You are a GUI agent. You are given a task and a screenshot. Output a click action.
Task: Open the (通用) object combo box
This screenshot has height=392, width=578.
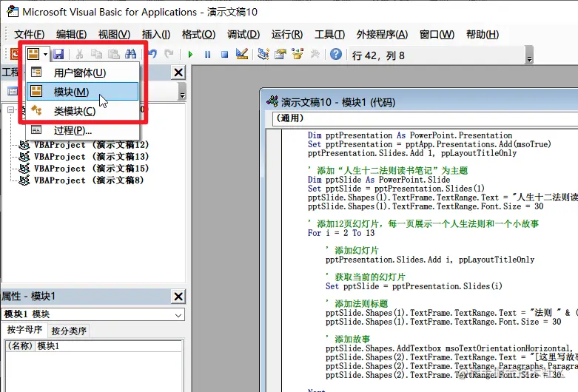point(426,118)
